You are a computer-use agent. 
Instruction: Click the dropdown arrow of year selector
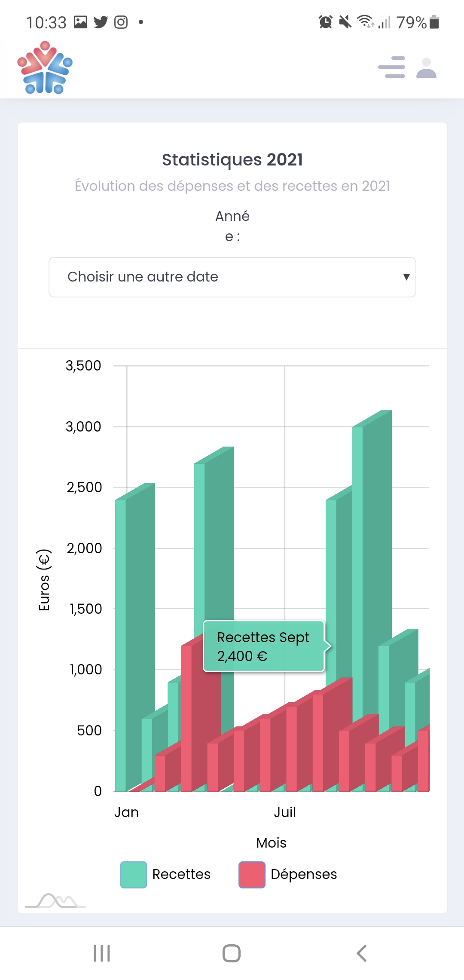[x=406, y=277]
